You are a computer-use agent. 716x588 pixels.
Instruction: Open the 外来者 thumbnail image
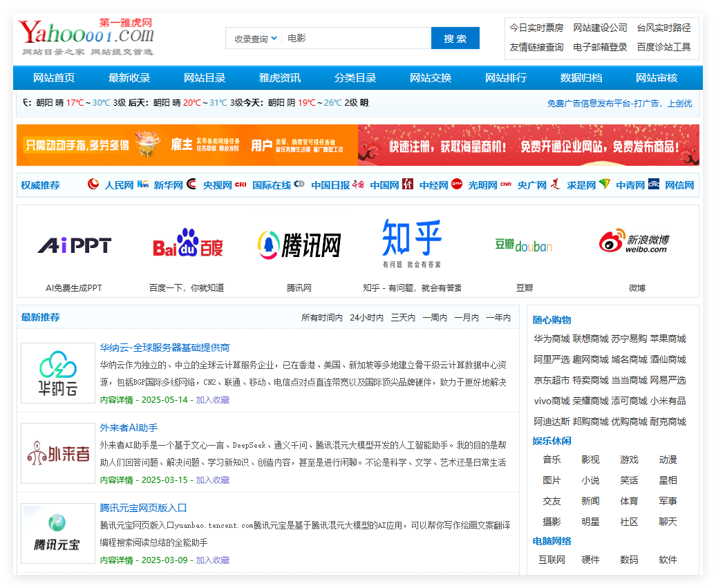tap(58, 453)
